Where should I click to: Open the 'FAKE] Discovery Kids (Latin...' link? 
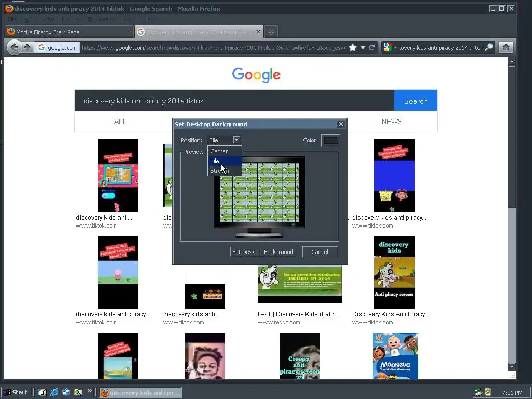tap(299, 314)
